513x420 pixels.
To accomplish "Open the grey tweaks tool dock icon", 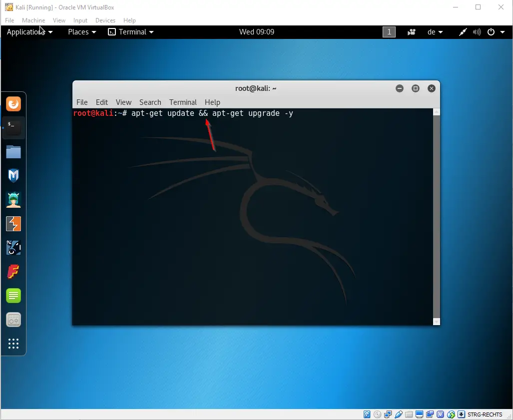I will click(x=13, y=320).
